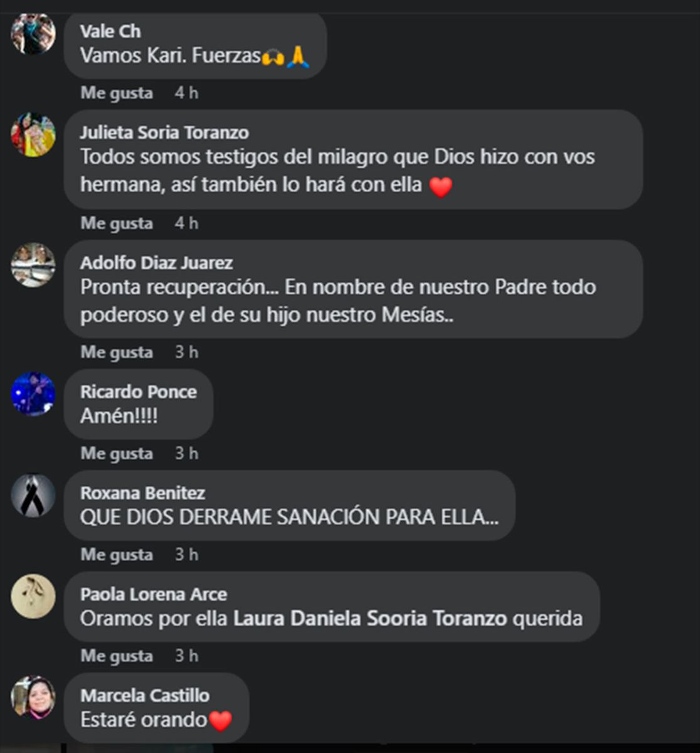
Task: Click Paola Lorena Arce's avatar
Action: [x=33, y=596]
